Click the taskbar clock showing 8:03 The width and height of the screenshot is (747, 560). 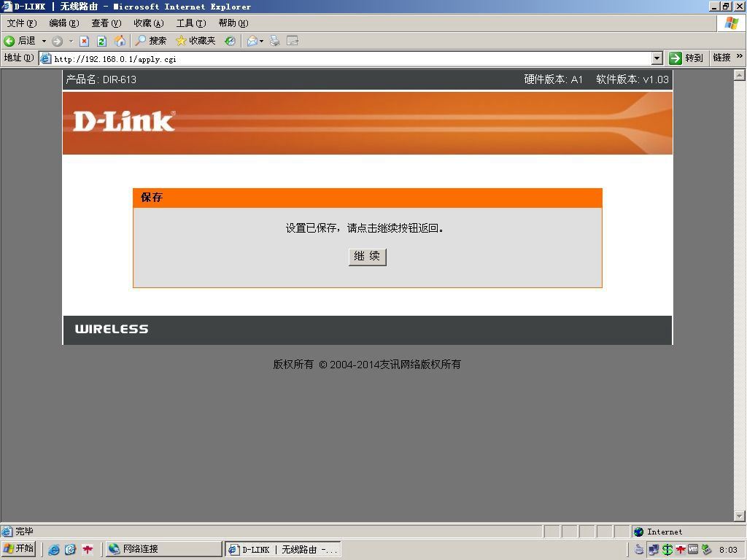pyautogui.click(x=729, y=550)
